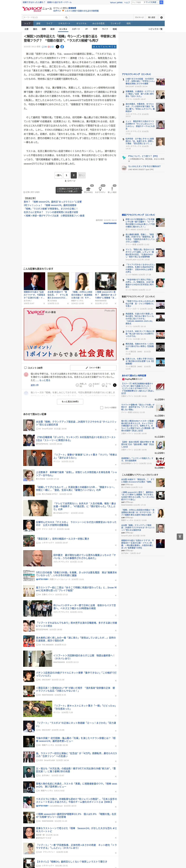Toggle the コメント非表示 checkbox
Screen dimensions: 186x868
[x=102, y=407]
